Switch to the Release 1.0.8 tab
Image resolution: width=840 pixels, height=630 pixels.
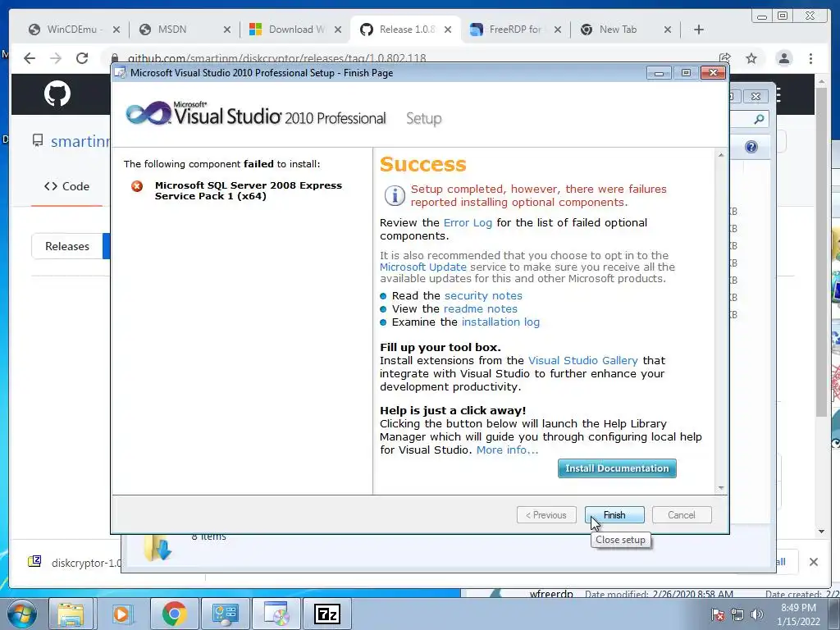406,30
